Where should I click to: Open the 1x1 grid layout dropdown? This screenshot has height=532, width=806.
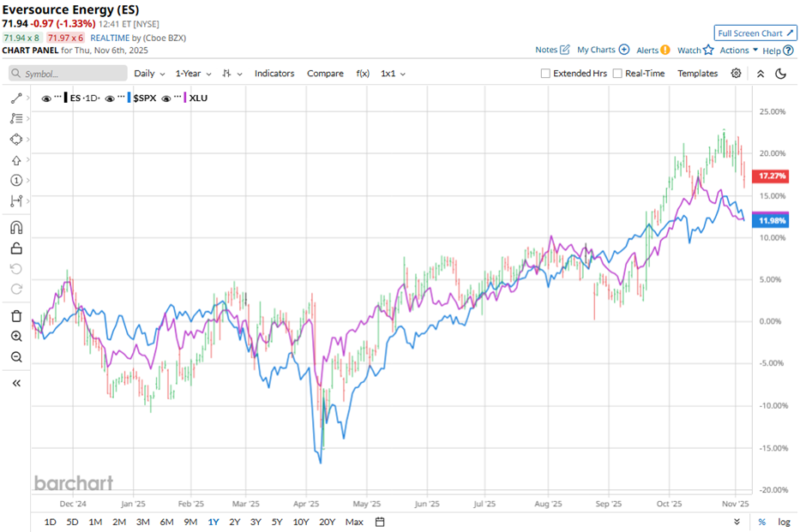393,74
